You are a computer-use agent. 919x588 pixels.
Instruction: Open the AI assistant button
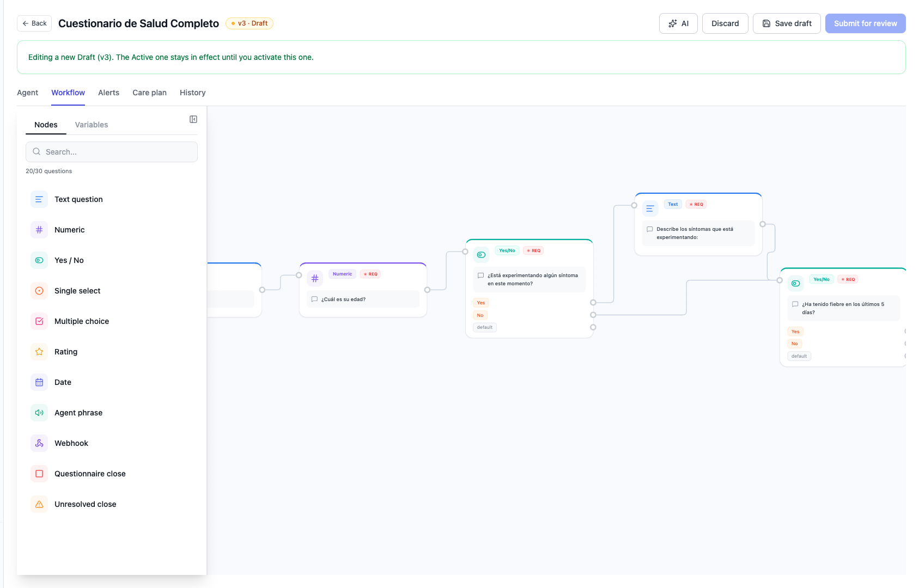pyautogui.click(x=678, y=23)
